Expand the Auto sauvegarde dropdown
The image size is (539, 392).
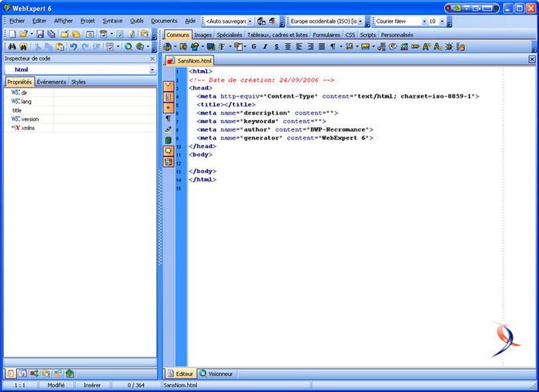[250, 22]
